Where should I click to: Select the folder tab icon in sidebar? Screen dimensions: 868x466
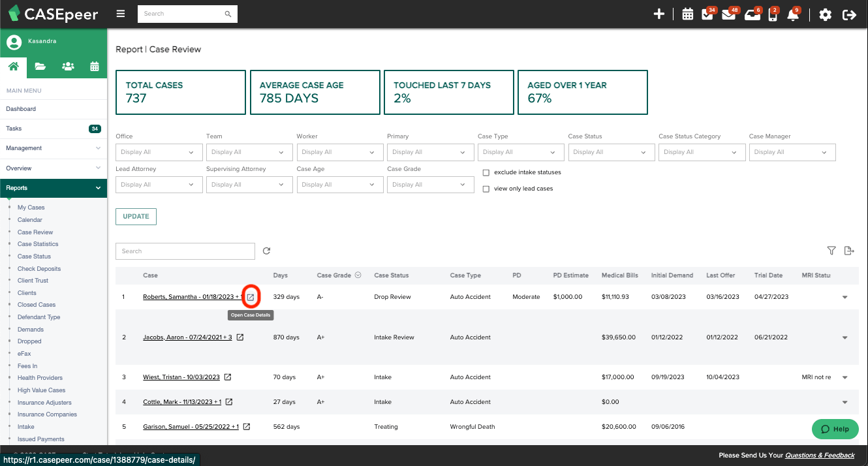click(x=40, y=66)
